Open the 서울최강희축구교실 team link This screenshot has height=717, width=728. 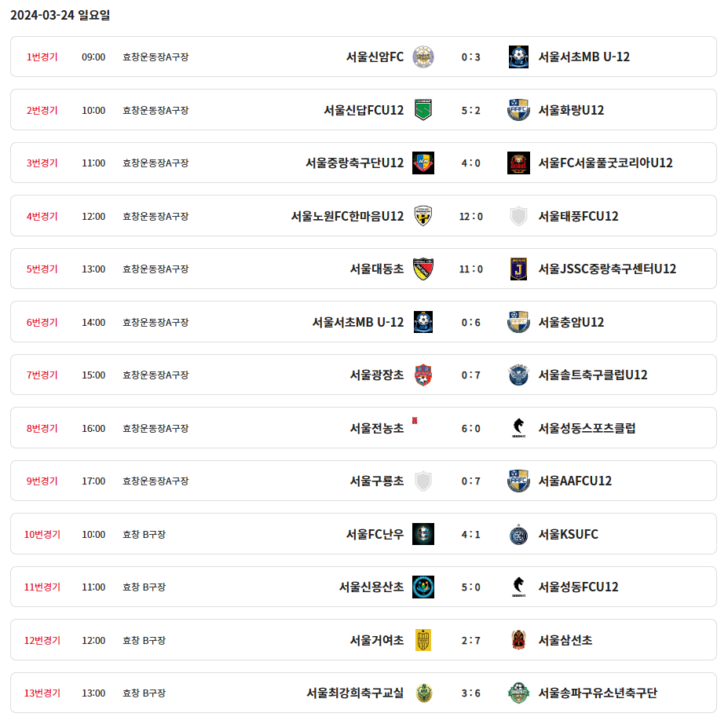pyautogui.click(x=355, y=693)
